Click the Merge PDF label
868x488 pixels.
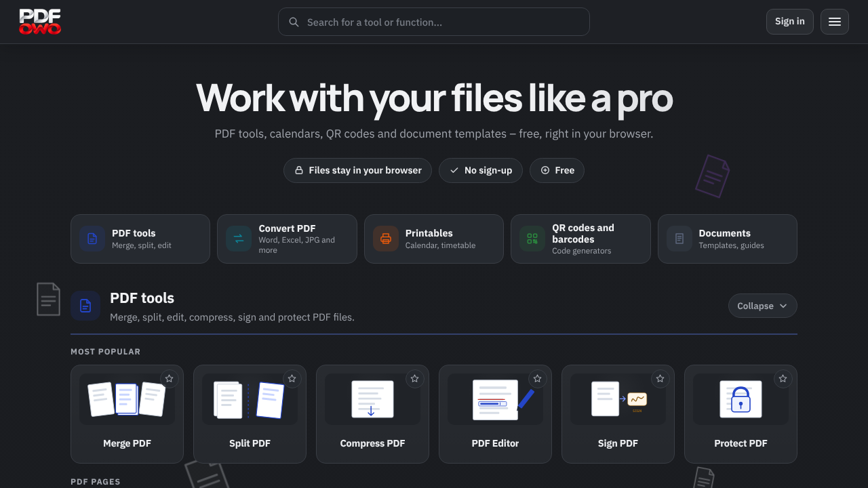[x=127, y=443]
